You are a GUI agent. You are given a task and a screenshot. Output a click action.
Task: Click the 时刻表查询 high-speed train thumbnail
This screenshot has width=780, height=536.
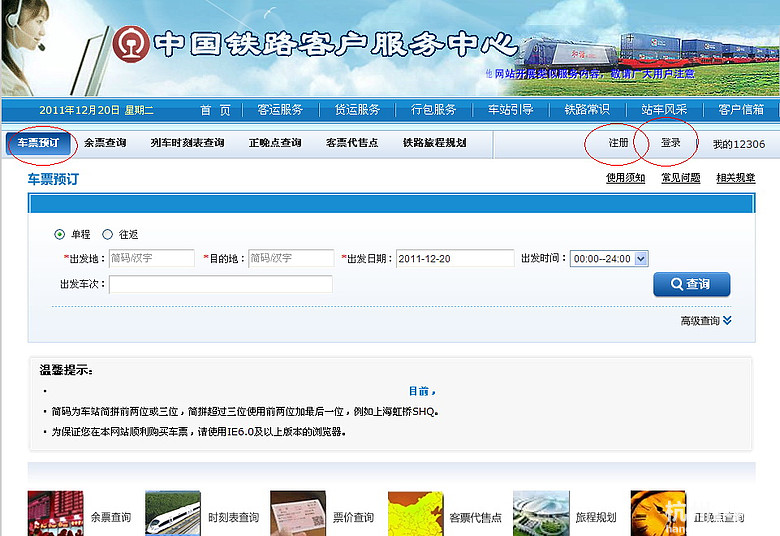coord(173,513)
